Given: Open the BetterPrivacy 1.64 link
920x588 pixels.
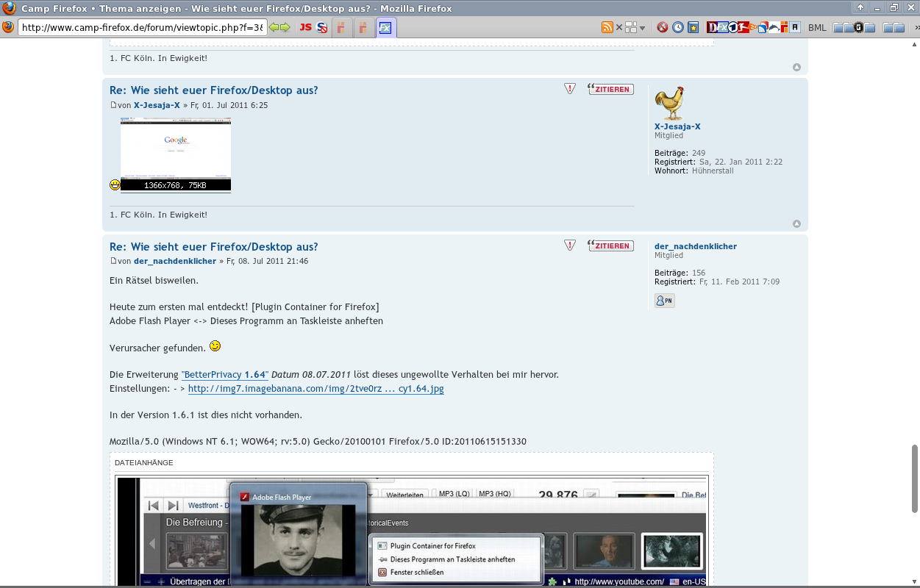Looking at the screenshot, I should coord(224,375).
